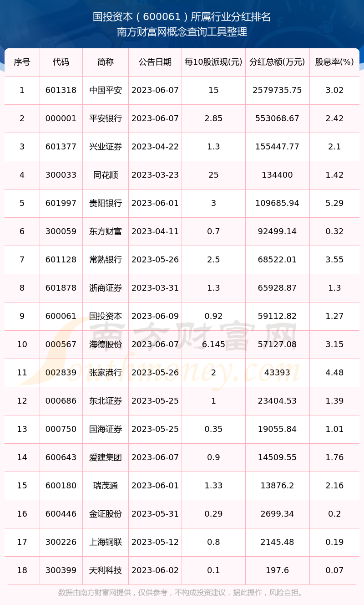Select the 东北证券 name cell
Image resolution: width=364 pixels, height=605 pixels.
pos(106,401)
